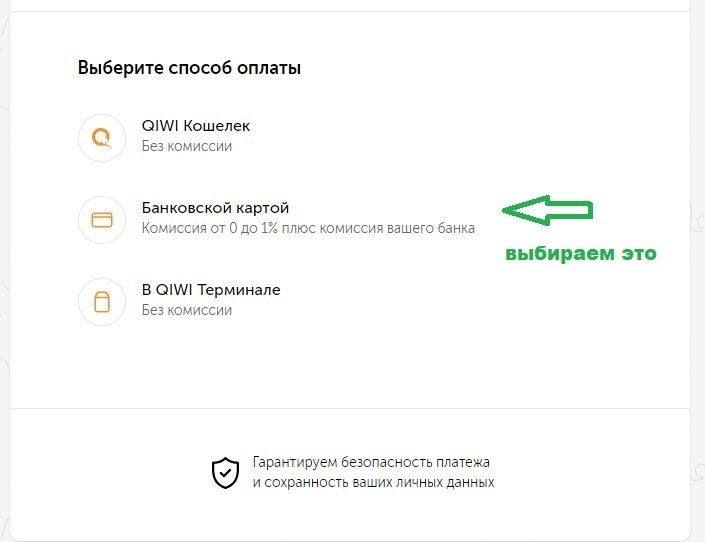
Task: Select QIWI Кошелек payment method label
Action: tap(196, 127)
